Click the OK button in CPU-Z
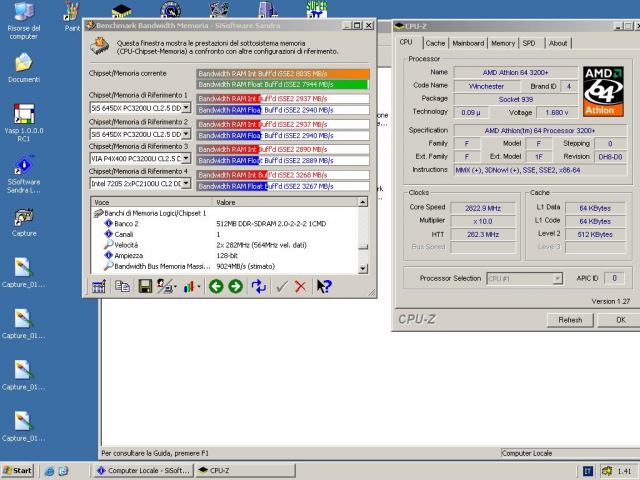Image resolution: width=640 pixels, height=480 pixels. 619,320
